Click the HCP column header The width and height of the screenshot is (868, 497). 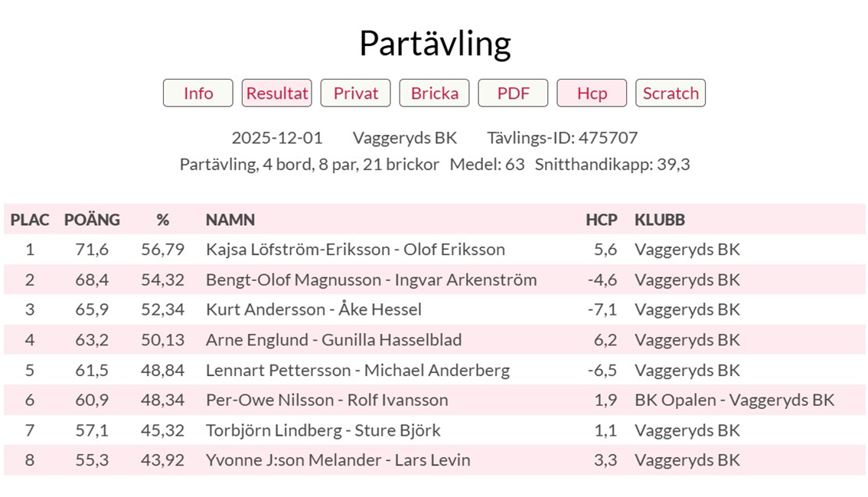pos(601,220)
